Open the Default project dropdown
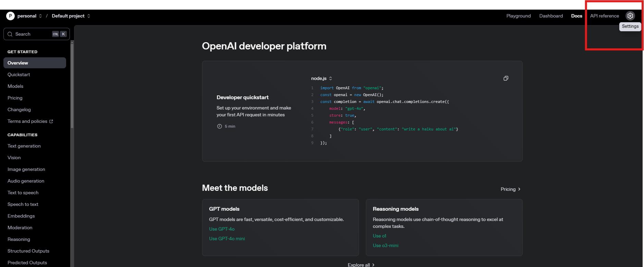644x267 pixels. tap(71, 16)
